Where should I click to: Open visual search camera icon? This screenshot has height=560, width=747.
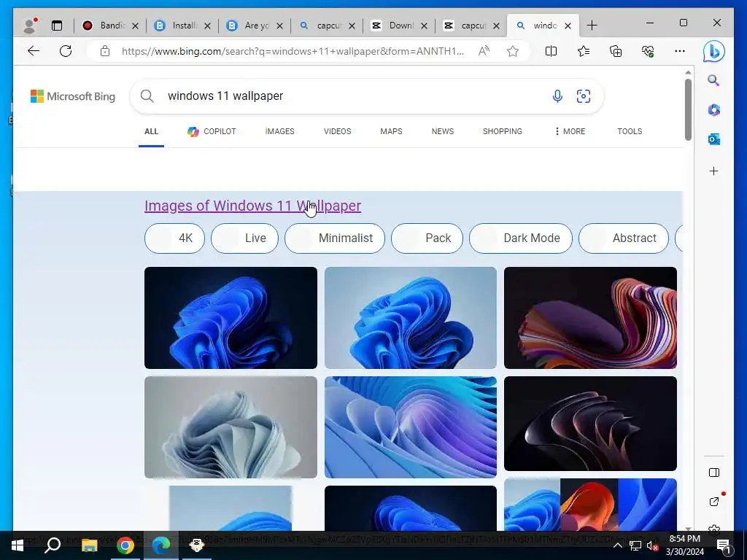tap(583, 96)
